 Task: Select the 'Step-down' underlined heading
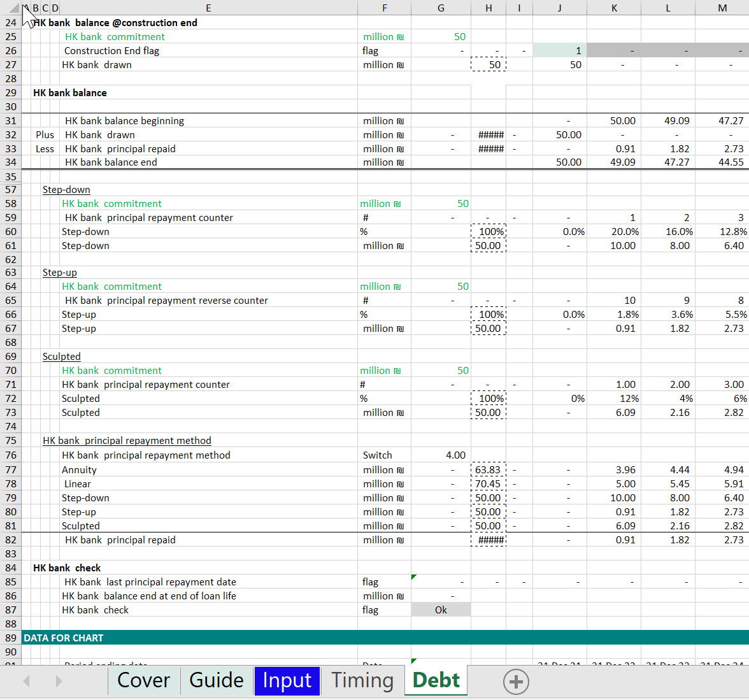[66, 190]
